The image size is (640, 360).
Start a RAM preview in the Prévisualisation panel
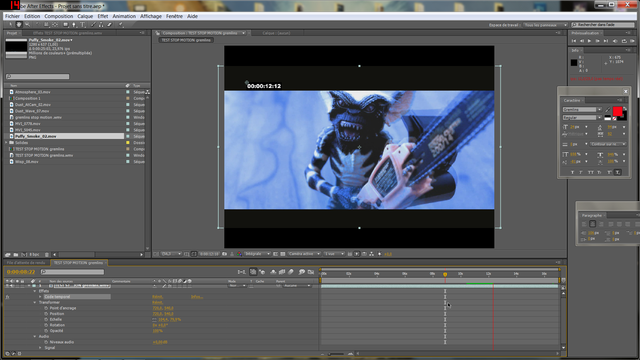(632, 41)
